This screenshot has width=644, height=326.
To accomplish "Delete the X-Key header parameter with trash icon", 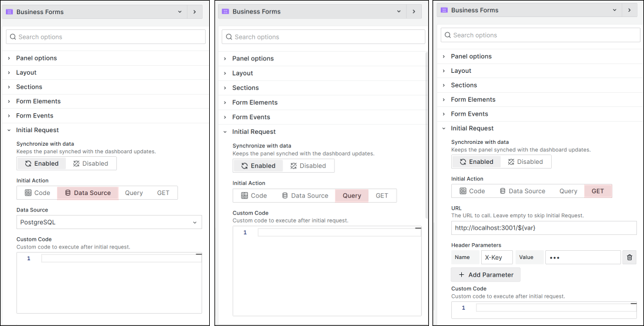I will [629, 257].
